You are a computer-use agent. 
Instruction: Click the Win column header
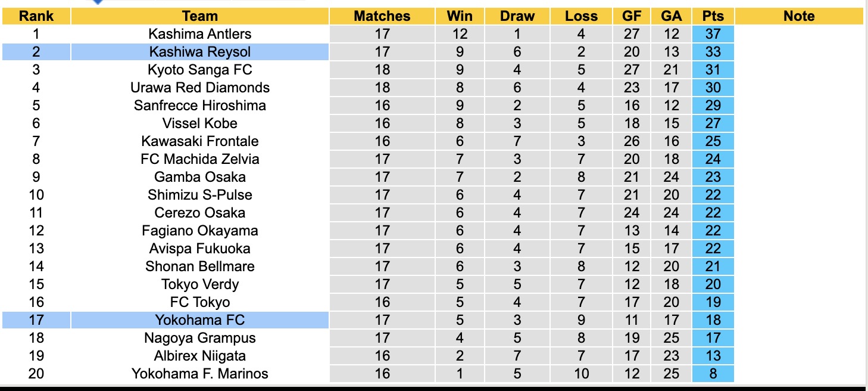tap(460, 16)
